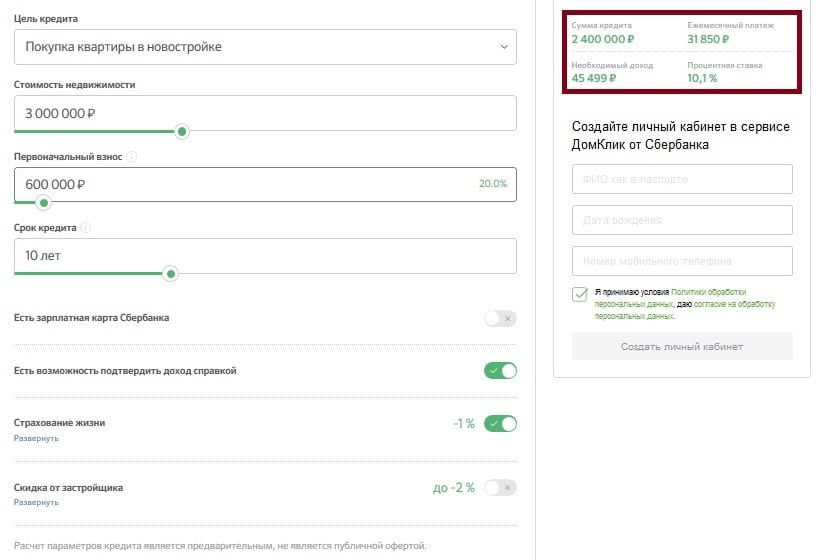Click the dropdown chevron arrow for loan purpose
The image size is (819, 560).
504,47
